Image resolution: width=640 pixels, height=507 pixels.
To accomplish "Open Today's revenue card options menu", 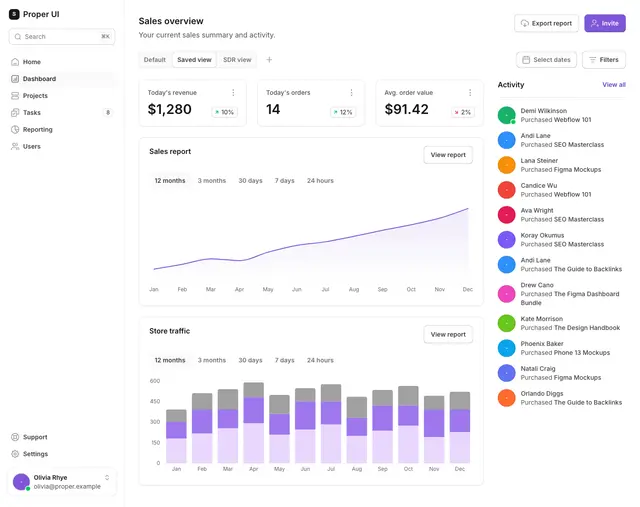I will tap(233, 93).
